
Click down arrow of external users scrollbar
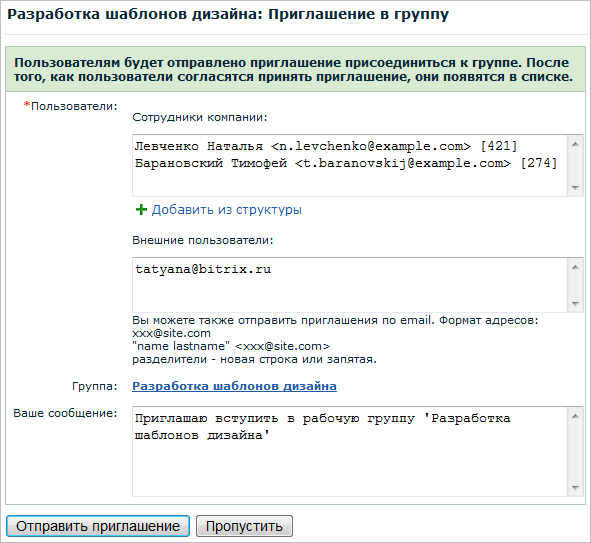pos(575,303)
